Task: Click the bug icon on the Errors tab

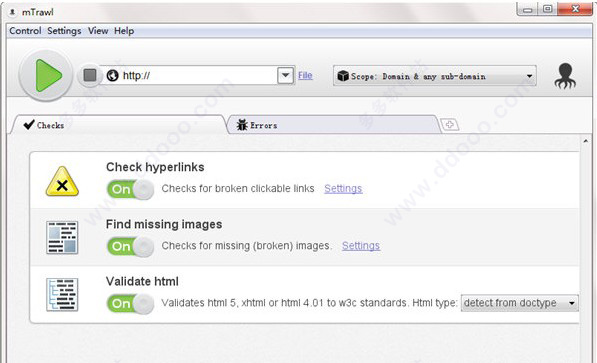Action: 242,125
